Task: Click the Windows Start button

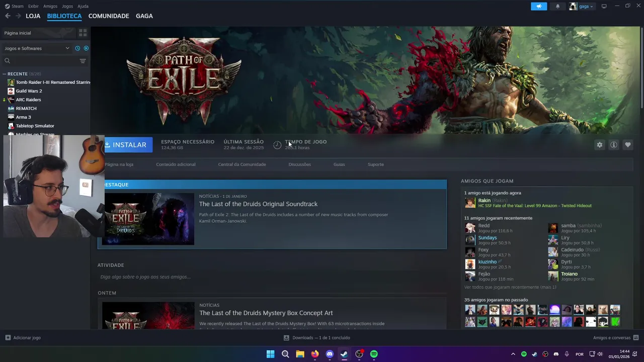Action: [x=270, y=354]
